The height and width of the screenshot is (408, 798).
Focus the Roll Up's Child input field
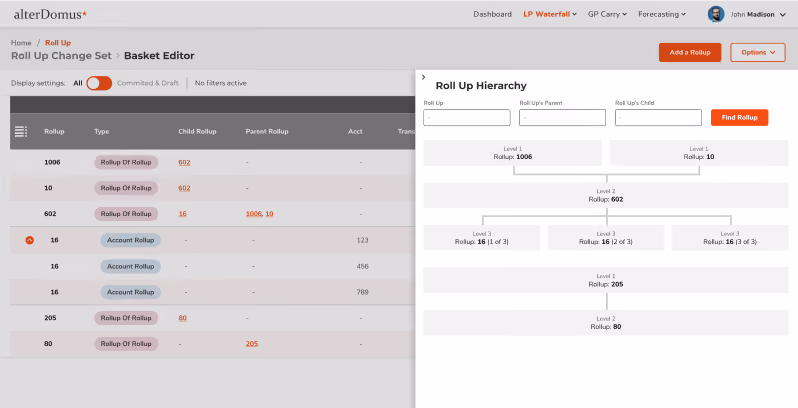658,118
